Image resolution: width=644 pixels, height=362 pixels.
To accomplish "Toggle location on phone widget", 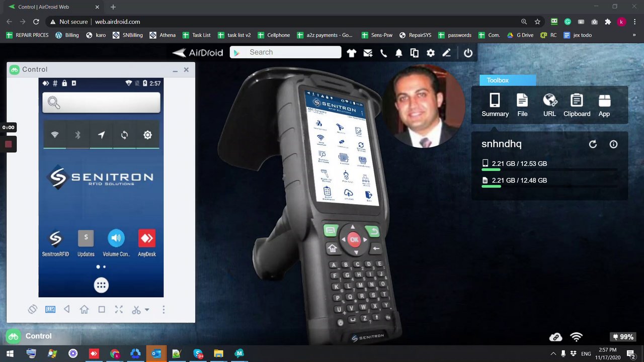I will point(101,135).
